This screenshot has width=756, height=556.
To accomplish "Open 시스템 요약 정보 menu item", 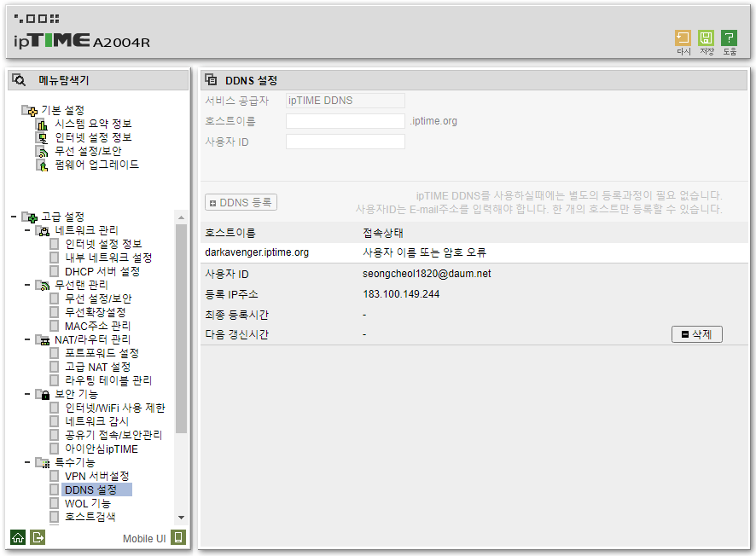I will pos(93,124).
